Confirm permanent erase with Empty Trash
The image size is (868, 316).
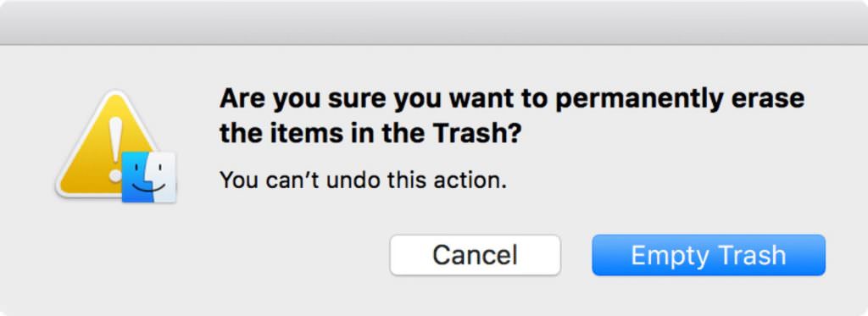(709, 255)
